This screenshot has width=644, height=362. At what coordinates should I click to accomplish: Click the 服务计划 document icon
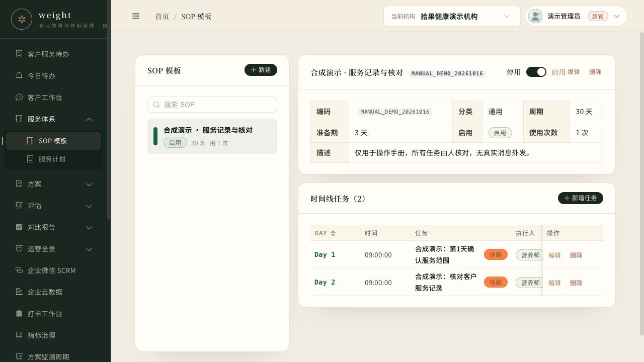pos(30,159)
